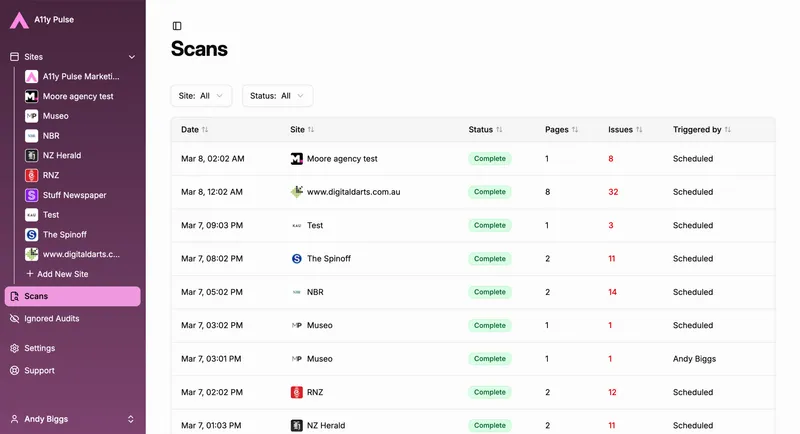Click issue count 32 for digitaldarts
This screenshot has width=800, height=434.
pyautogui.click(x=613, y=192)
